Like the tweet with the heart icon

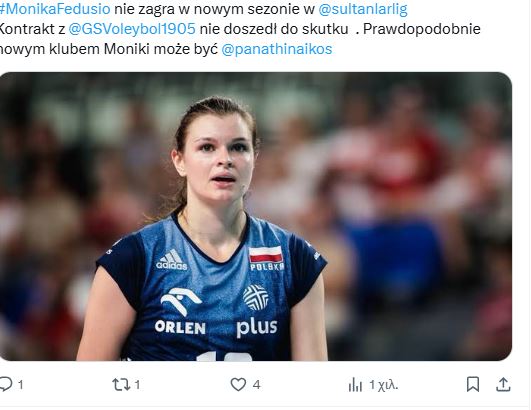click(x=238, y=385)
